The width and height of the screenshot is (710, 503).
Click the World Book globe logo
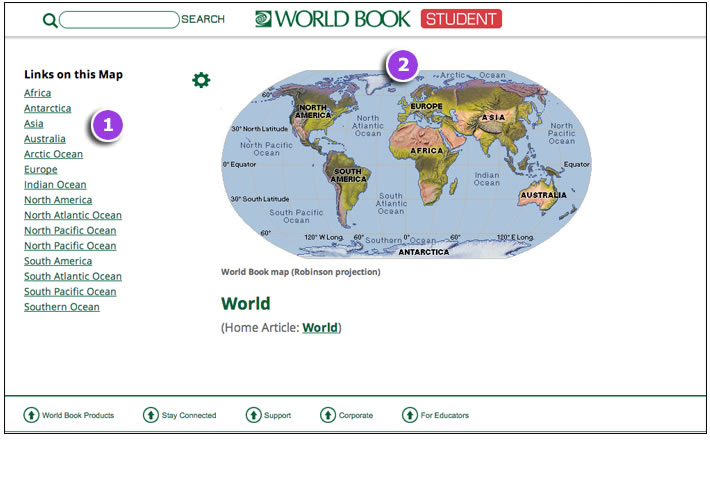[x=263, y=19]
